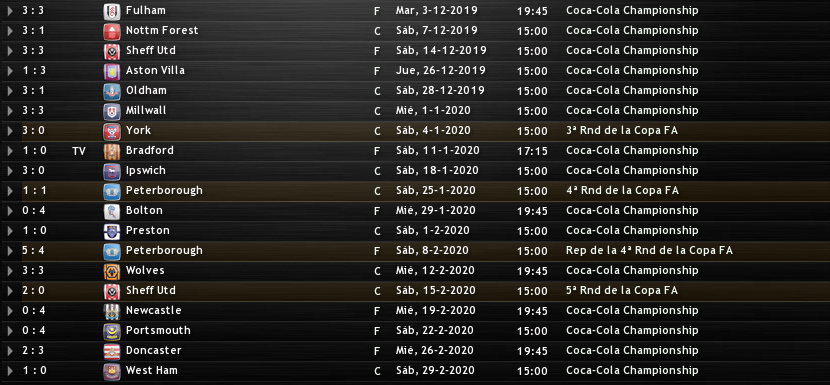Select the Bradford club badge icon

(x=112, y=151)
